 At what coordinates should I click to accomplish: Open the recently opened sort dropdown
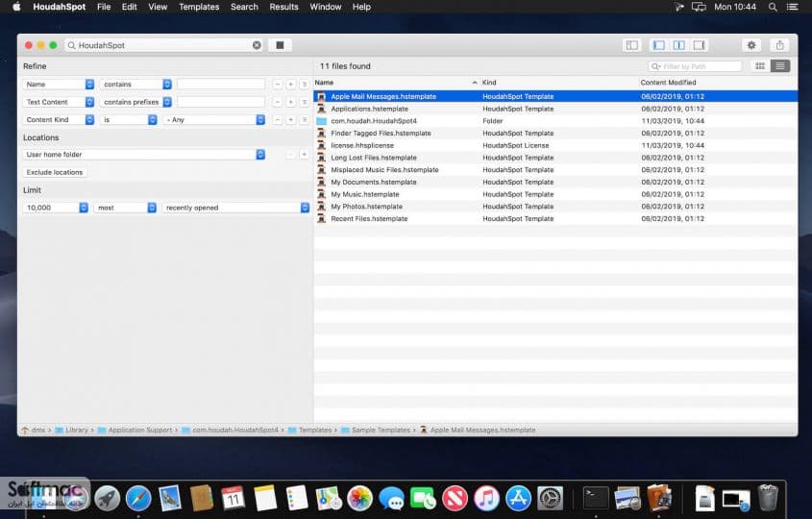[235, 208]
